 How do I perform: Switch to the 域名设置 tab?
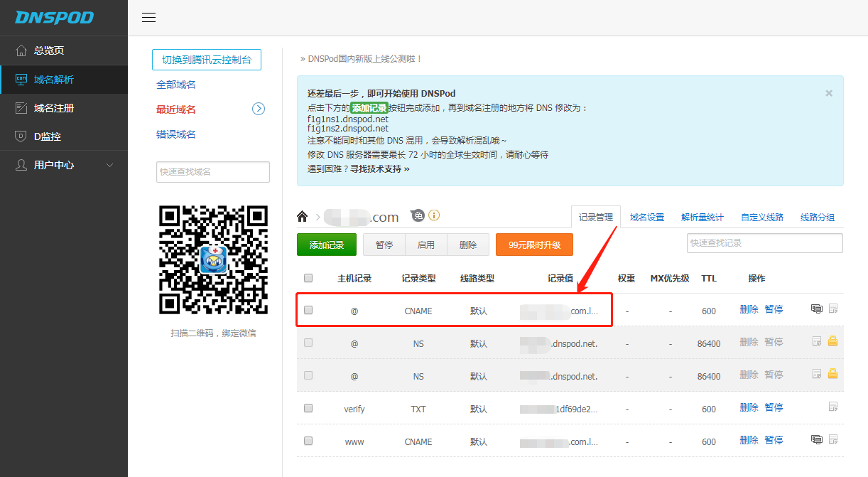click(647, 217)
